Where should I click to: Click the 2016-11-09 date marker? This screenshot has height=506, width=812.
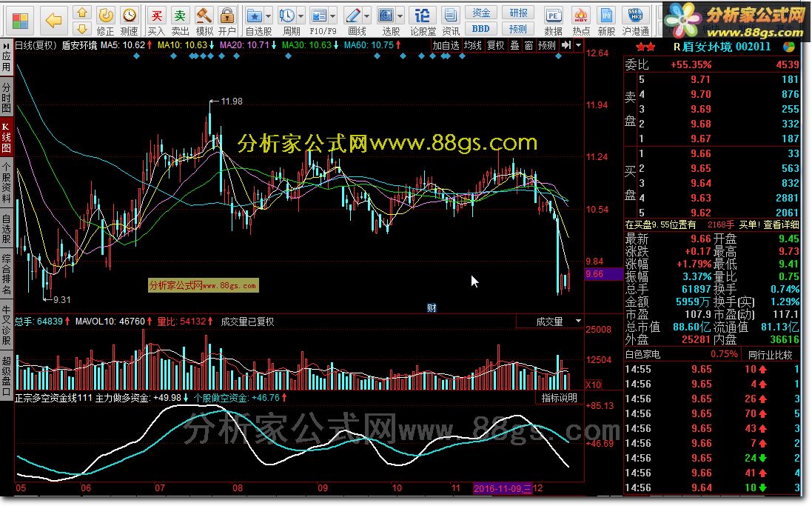pos(502,488)
